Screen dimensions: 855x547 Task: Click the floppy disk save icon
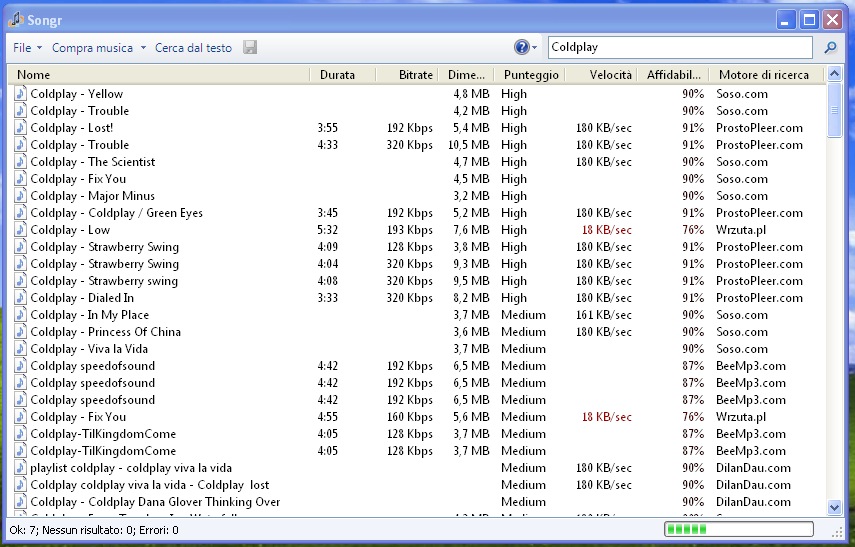click(x=250, y=48)
